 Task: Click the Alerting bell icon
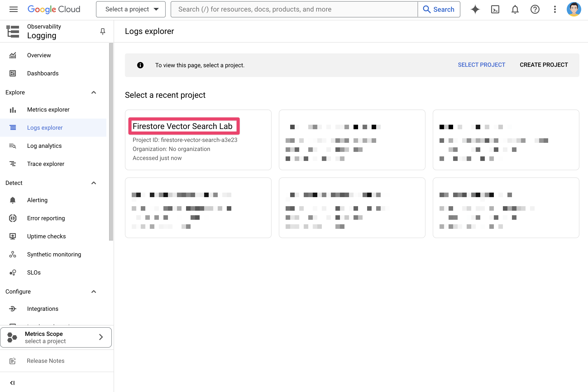[12, 200]
